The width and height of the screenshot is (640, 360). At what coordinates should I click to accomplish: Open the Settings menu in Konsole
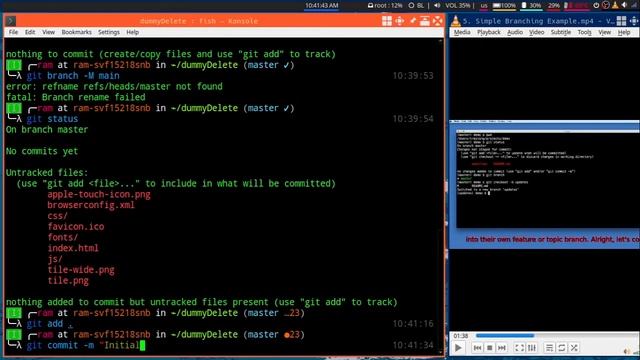[109, 32]
